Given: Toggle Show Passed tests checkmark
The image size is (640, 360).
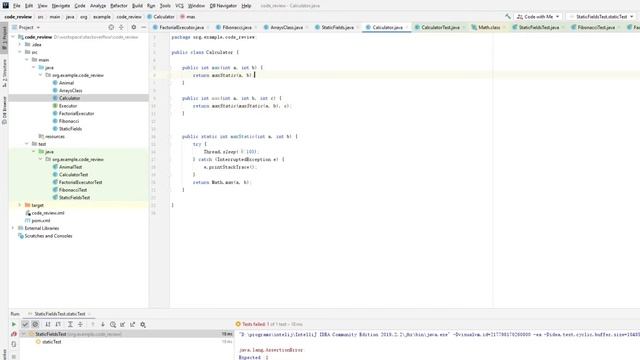Looking at the screenshot, I should tap(25, 324).
